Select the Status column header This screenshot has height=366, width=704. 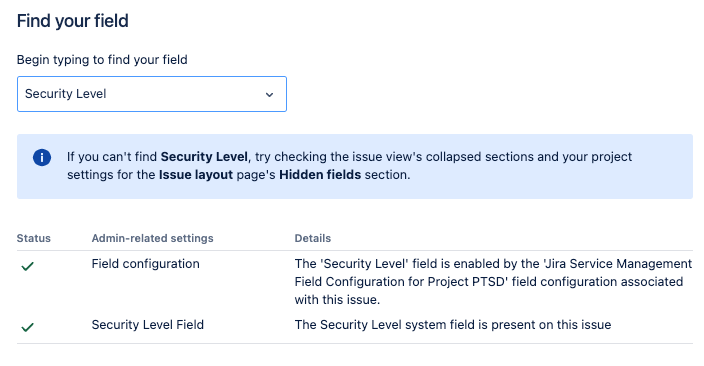pos(34,238)
